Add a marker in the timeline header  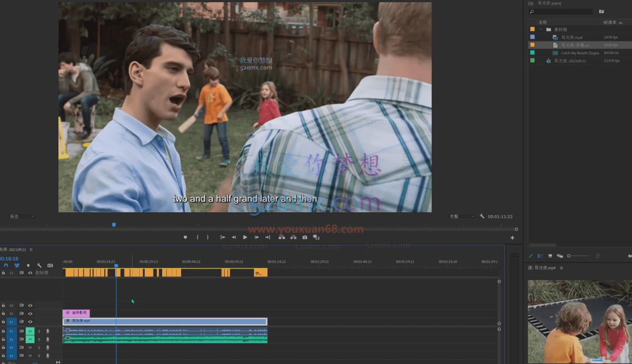click(28, 266)
